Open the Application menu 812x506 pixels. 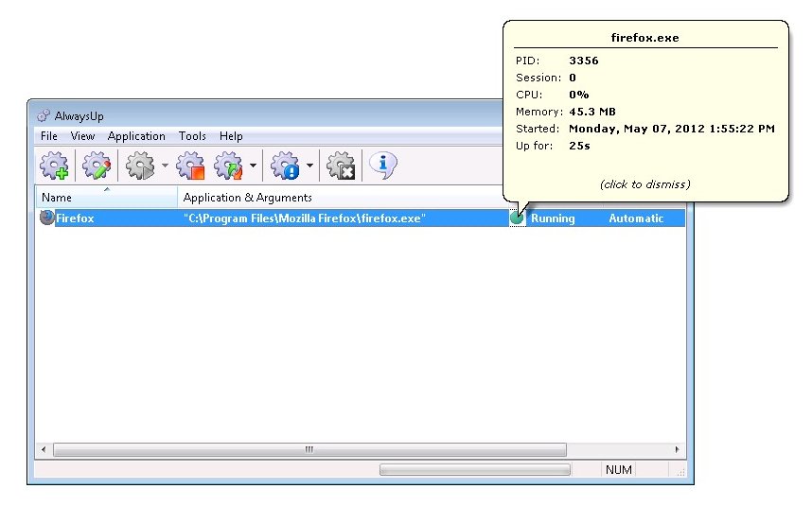[136, 136]
